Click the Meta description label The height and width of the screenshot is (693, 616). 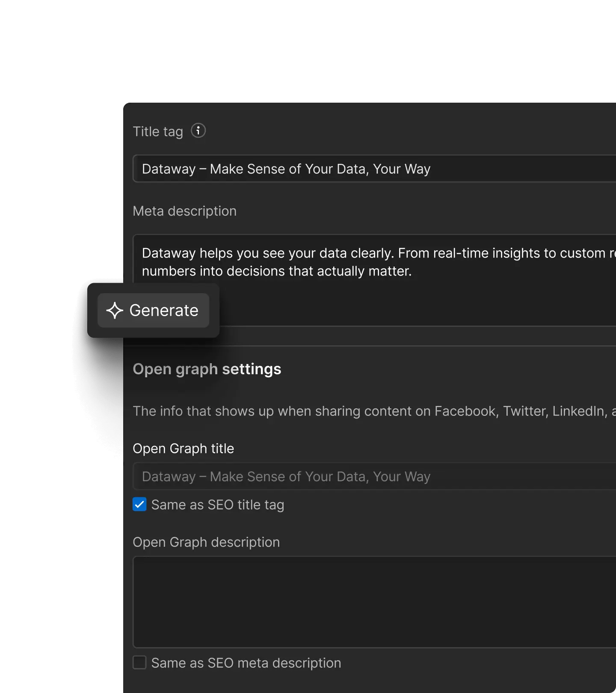(184, 211)
